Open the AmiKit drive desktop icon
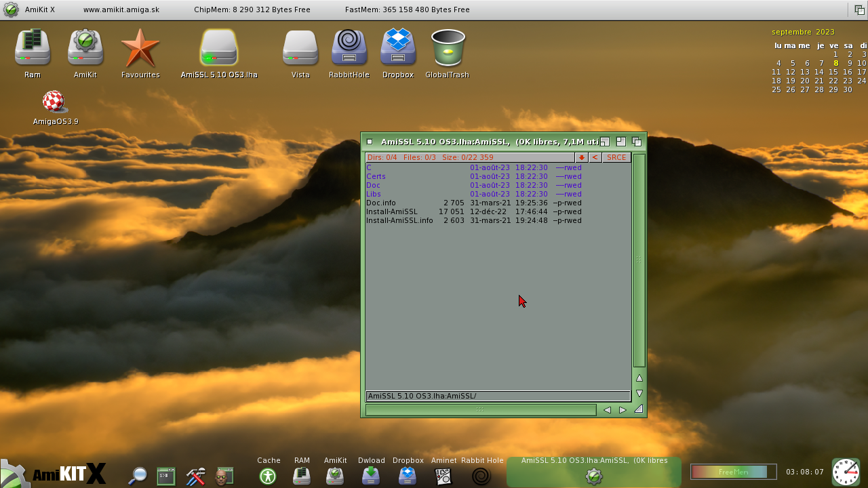The height and width of the screenshot is (488, 868). (85, 47)
